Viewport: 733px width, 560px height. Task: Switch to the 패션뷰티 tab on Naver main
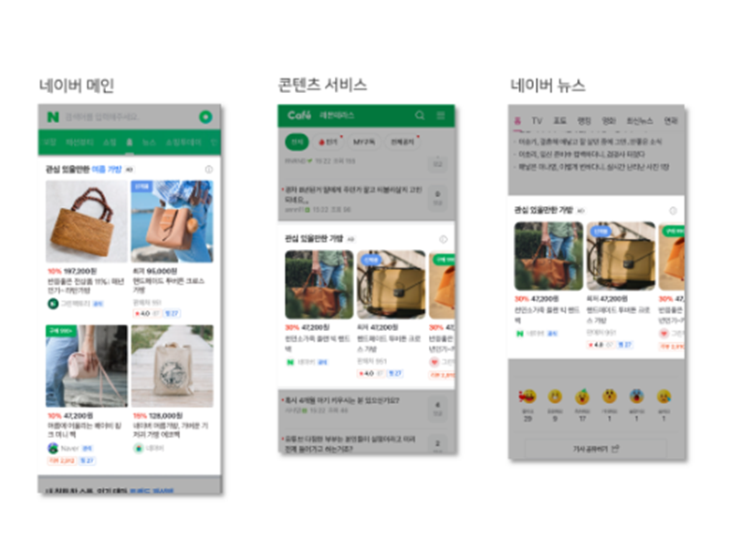(x=79, y=142)
